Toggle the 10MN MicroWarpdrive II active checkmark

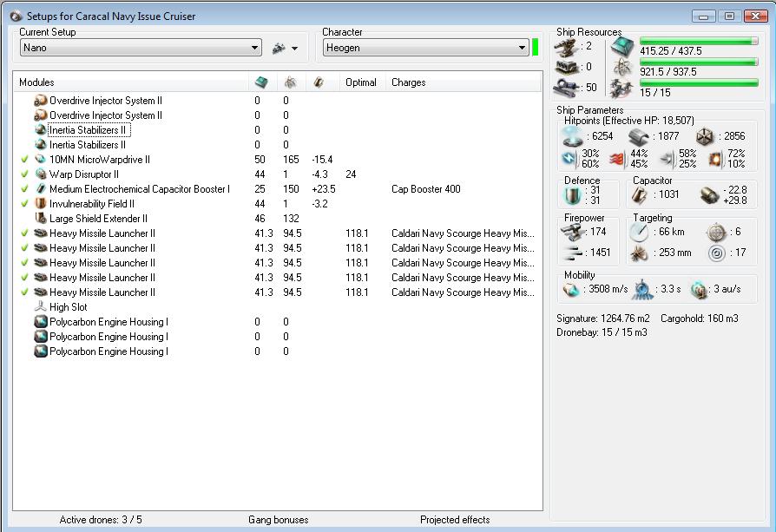pos(24,160)
